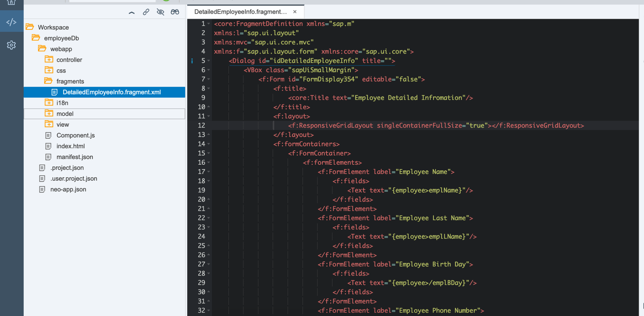Image resolution: width=644 pixels, height=316 pixels.
Task: Fold the FormElement at line 17
Action: coord(208,172)
